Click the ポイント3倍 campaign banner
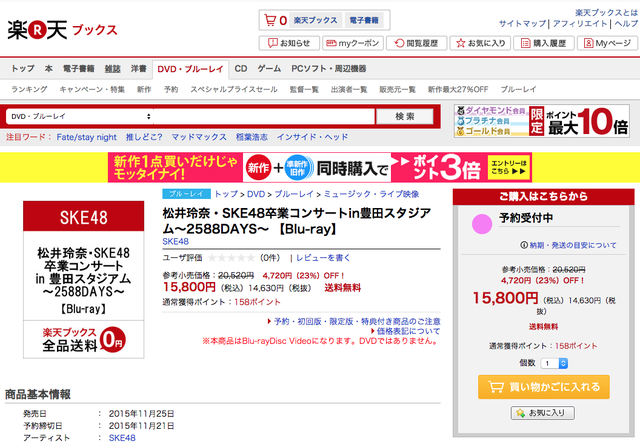Image resolution: width=640 pixels, height=444 pixels. point(320,167)
